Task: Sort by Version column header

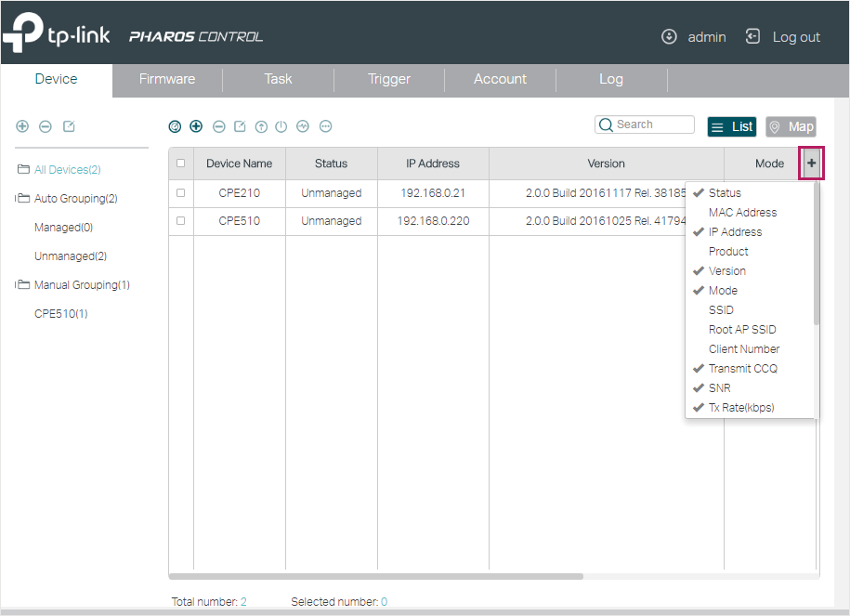Action: [606, 164]
